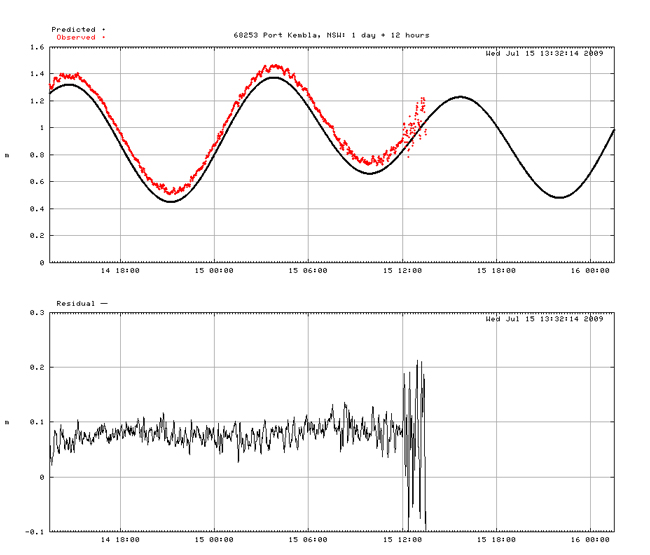Image resolution: width=650 pixels, height=555 pixels.
Task: Click the Predicted legend label
Action: tap(73, 30)
